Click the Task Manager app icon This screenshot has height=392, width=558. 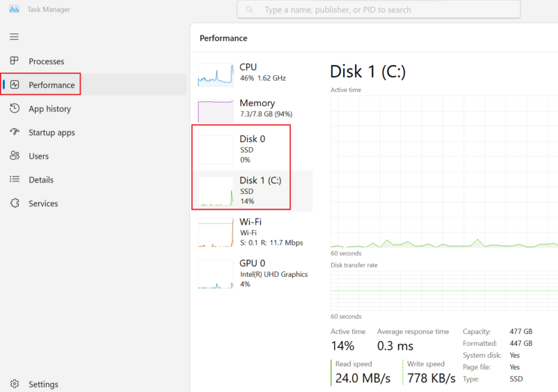[14, 9]
